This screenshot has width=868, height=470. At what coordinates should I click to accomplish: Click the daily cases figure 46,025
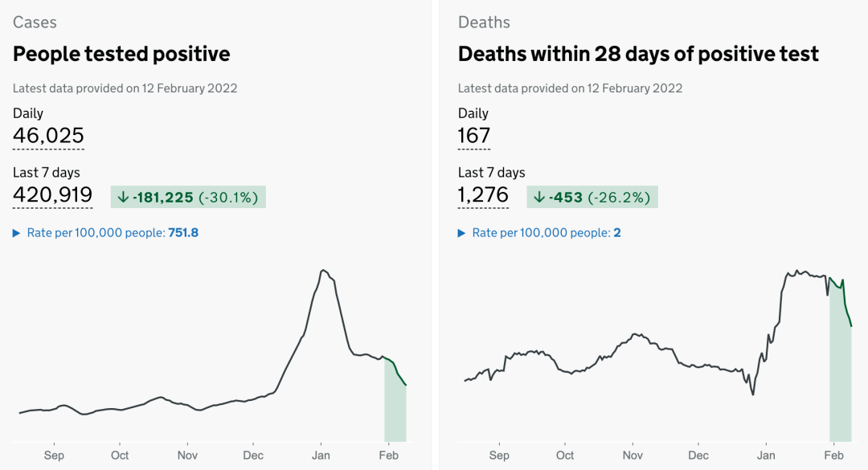(48, 136)
